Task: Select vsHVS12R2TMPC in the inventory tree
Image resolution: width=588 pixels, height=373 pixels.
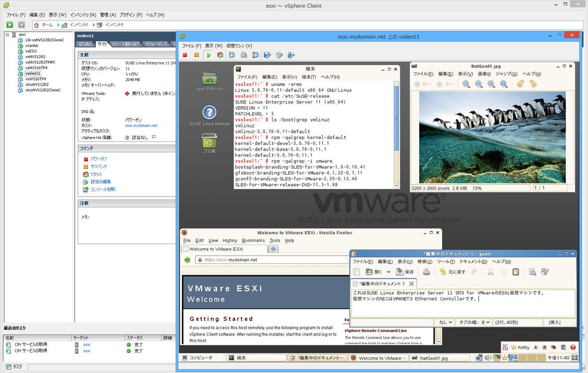Action: pyautogui.click(x=40, y=62)
